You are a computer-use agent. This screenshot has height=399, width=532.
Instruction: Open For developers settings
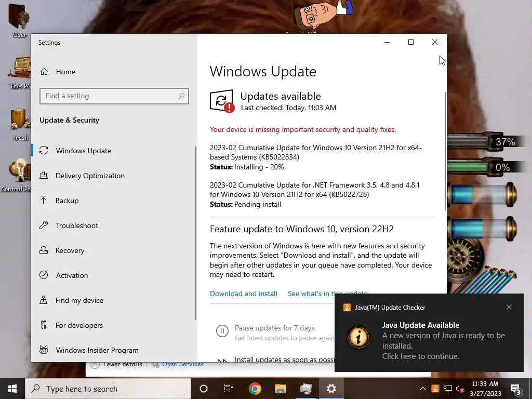coord(79,325)
